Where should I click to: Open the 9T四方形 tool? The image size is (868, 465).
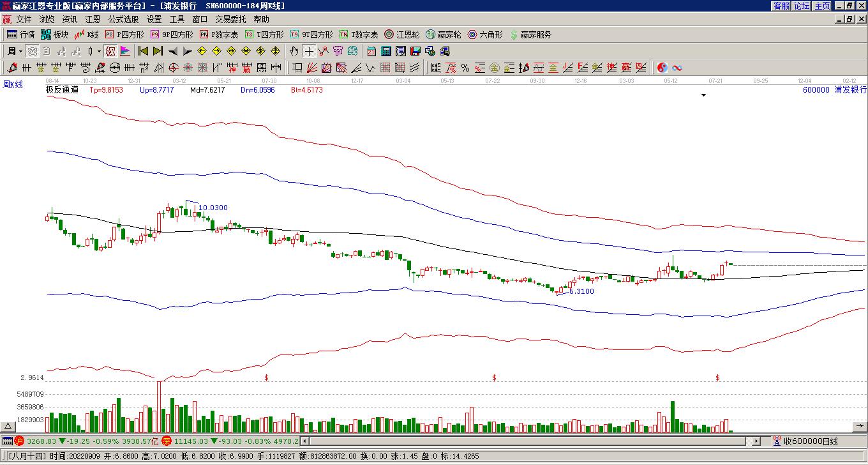(x=312, y=34)
